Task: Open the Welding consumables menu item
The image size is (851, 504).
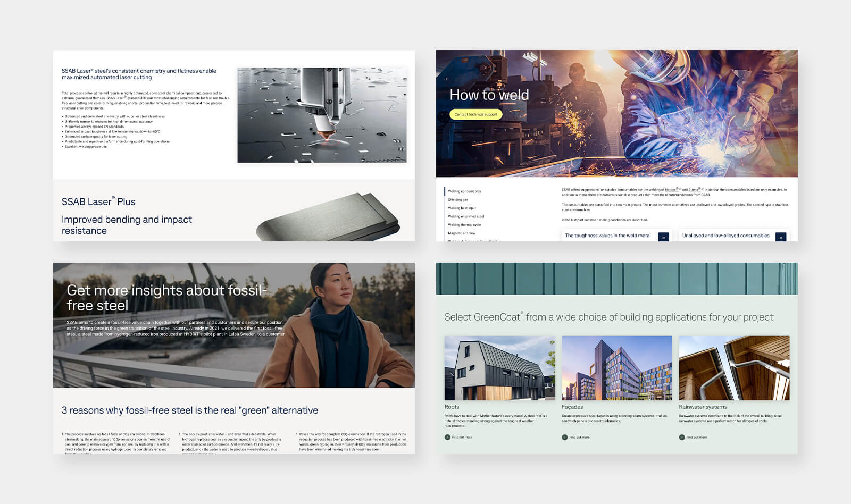Action: tap(464, 191)
